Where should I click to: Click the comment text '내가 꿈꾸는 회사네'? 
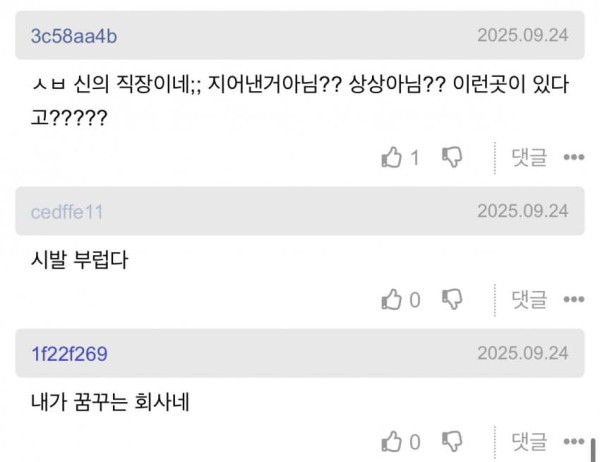(108, 402)
